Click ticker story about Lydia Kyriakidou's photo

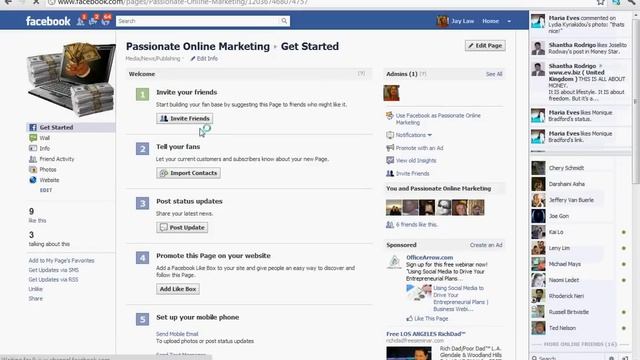coord(580,24)
